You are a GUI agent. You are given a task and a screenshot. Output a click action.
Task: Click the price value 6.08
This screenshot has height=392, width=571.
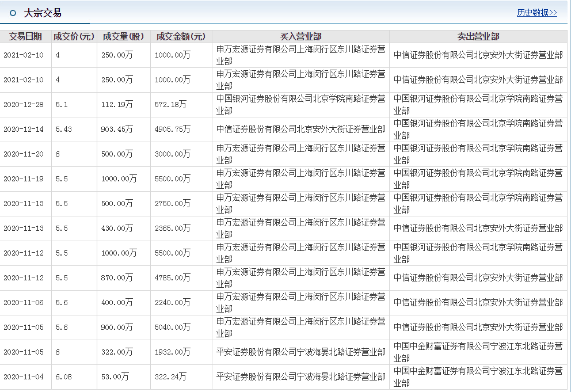tap(64, 377)
